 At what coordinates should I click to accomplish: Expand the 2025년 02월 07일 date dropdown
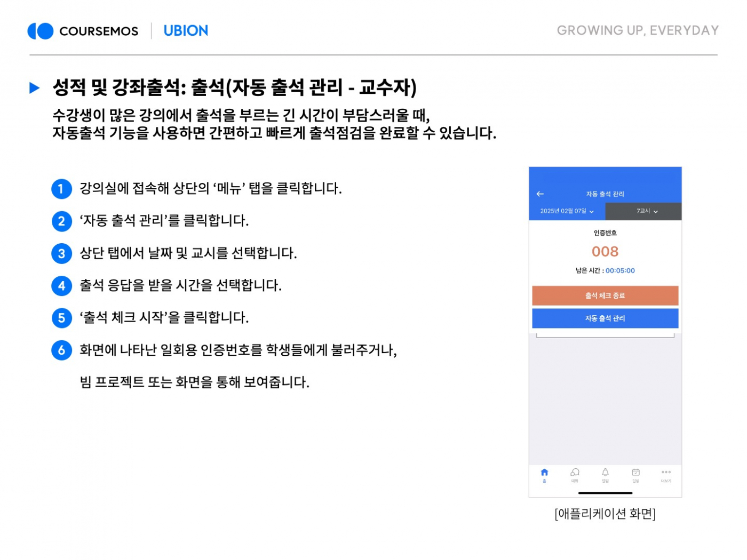point(567,211)
